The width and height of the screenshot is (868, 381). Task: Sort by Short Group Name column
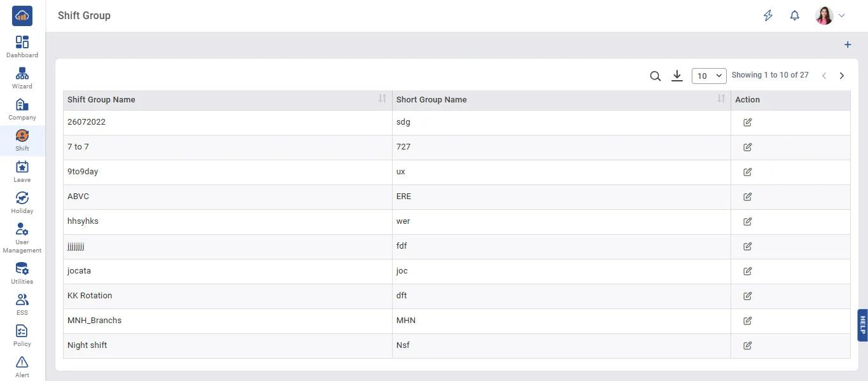[x=721, y=99]
